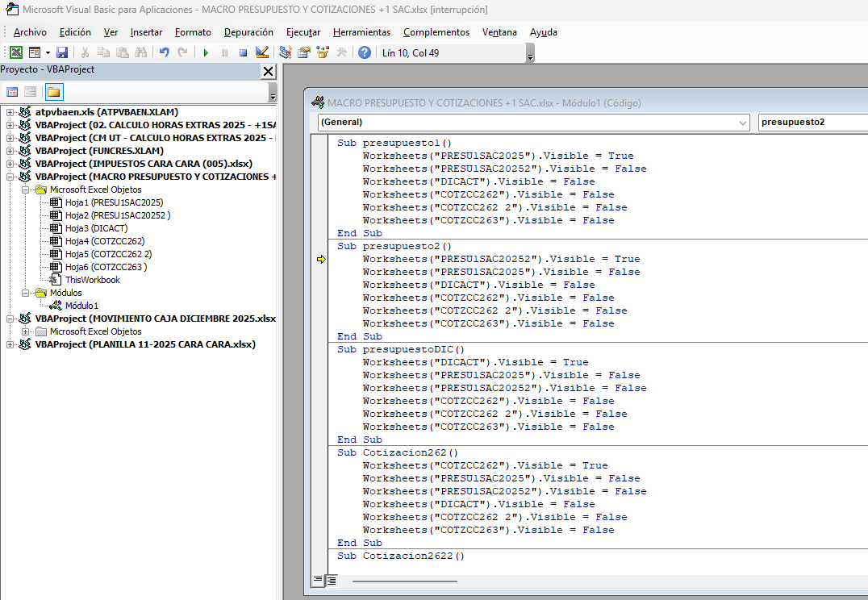Open the Properties Window icon
The width and height of the screenshot is (868, 600).
(304, 52)
